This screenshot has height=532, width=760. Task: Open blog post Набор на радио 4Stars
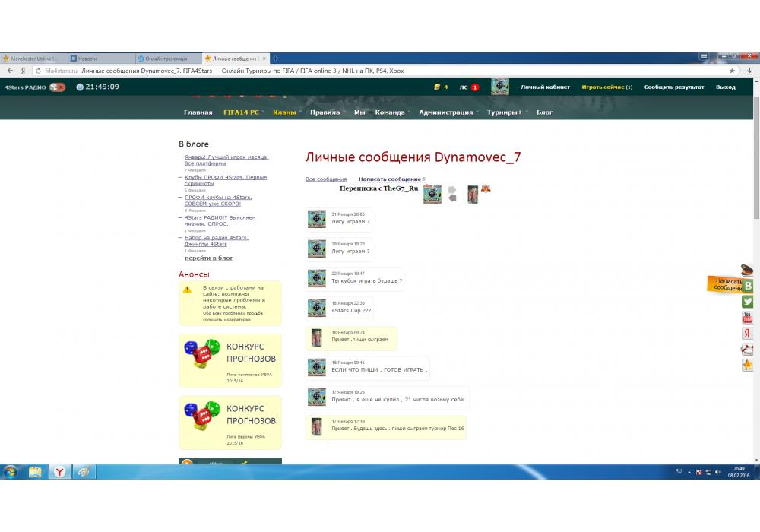tap(216, 241)
